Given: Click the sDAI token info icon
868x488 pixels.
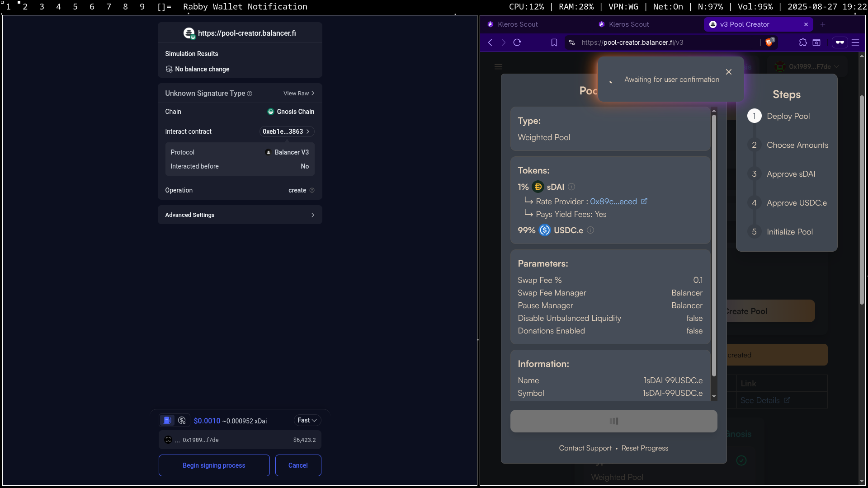Looking at the screenshot, I should click(571, 187).
